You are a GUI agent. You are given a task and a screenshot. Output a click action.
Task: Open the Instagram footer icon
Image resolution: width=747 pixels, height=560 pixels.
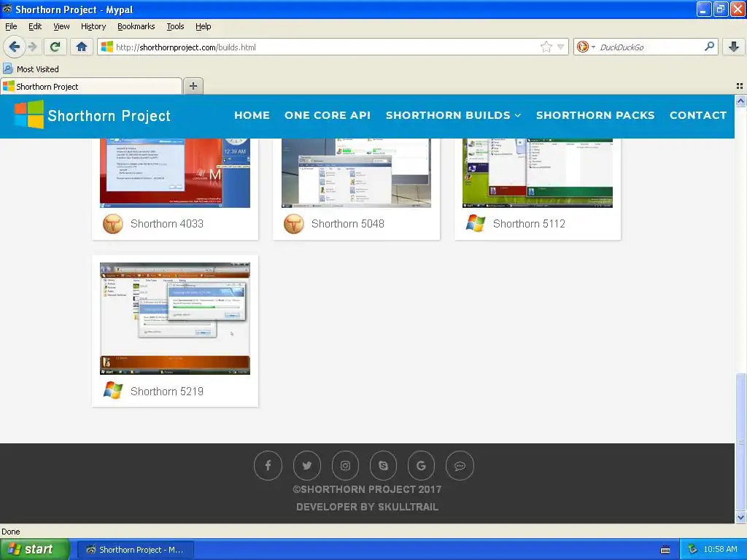click(x=345, y=465)
